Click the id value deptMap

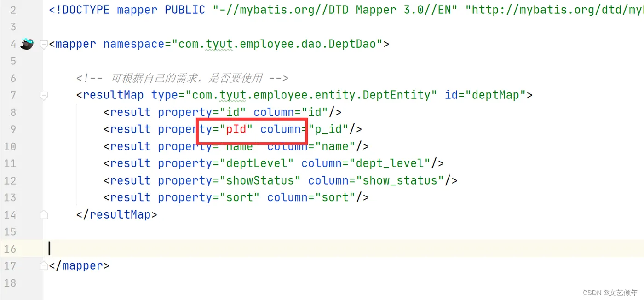[495, 95]
